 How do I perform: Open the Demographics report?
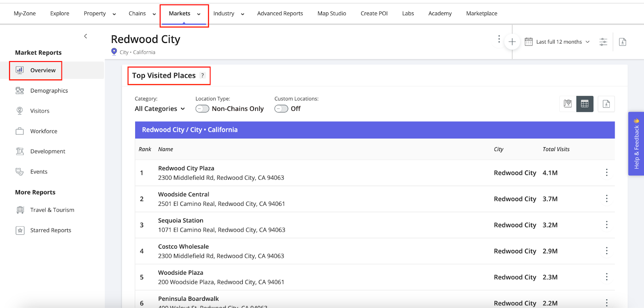point(49,90)
